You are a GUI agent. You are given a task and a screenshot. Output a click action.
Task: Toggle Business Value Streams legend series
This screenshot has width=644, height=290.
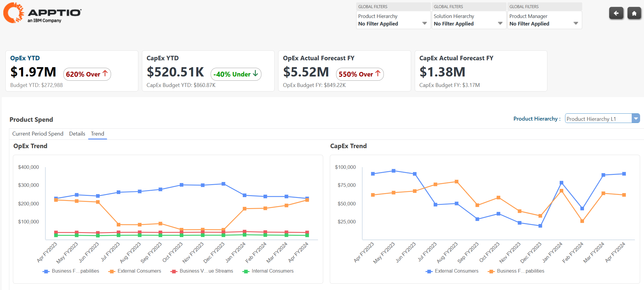[x=202, y=271]
